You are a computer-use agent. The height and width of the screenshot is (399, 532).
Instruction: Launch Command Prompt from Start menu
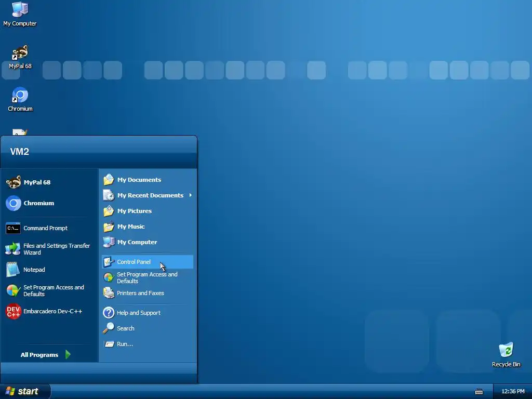coord(48,229)
